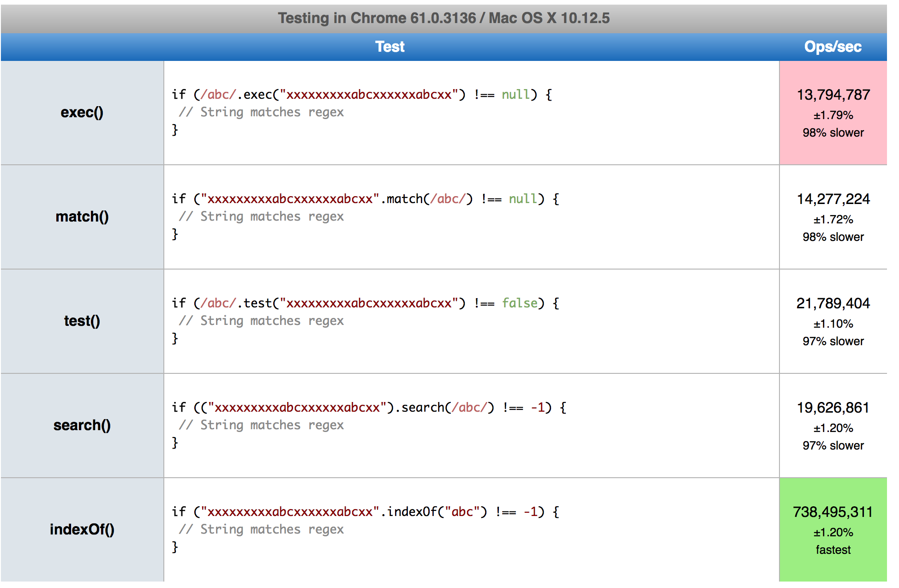Screen dimensions: 899x588
Task: Click the /abc/.test code line
Action: click(x=365, y=304)
